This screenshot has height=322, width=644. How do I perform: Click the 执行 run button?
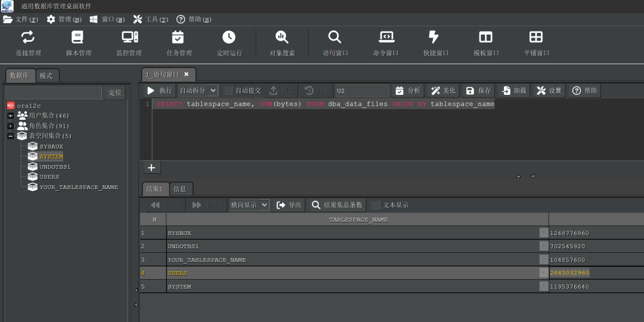point(160,91)
